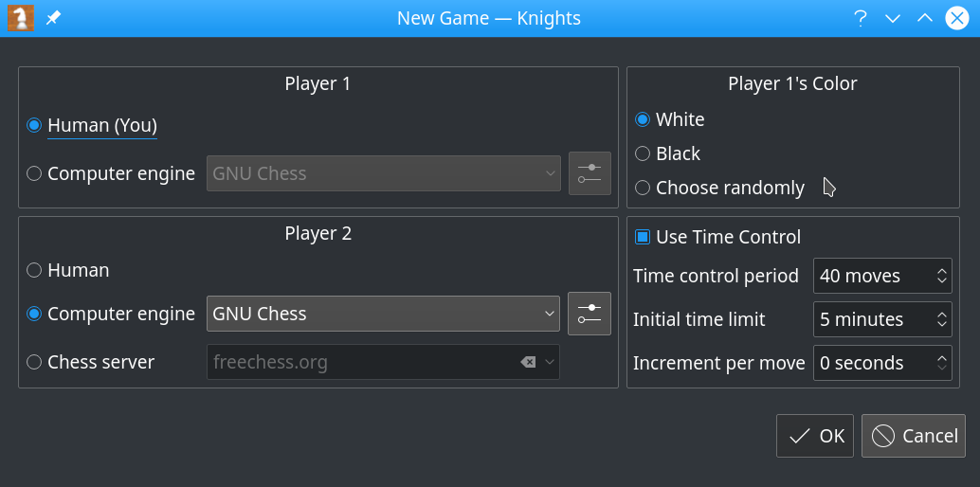Image resolution: width=980 pixels, height=487 pixels.
Task: Select Human for Player 2
Action: point(35,270)
